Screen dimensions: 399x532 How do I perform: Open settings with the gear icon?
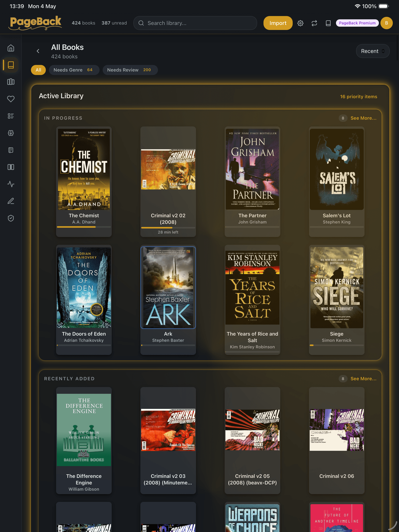click(x=300, y=23)
